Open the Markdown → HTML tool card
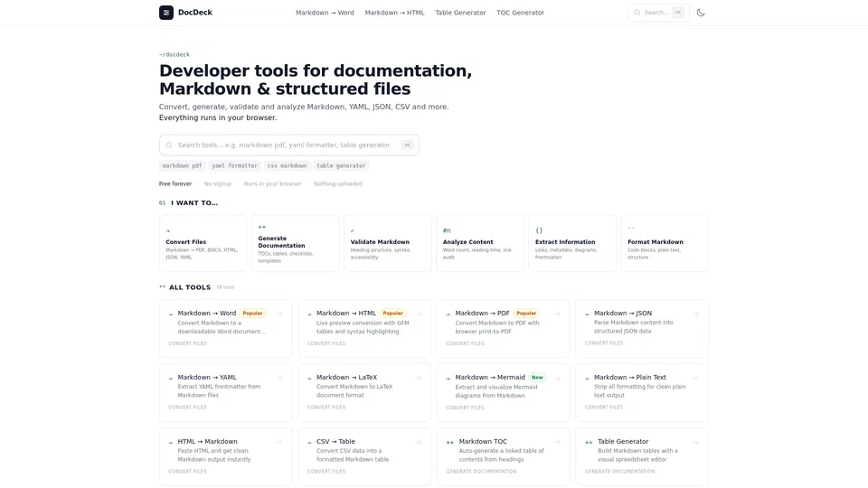Image resolution: width=868 pixels, height=488 pixels. coord(364,329)
